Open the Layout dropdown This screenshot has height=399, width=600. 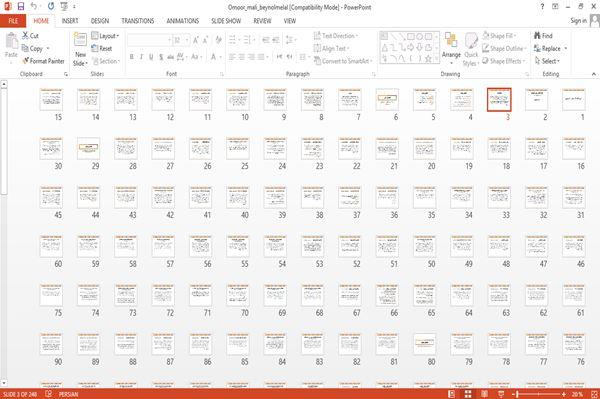pyautogui.click(x=105, y=36)
